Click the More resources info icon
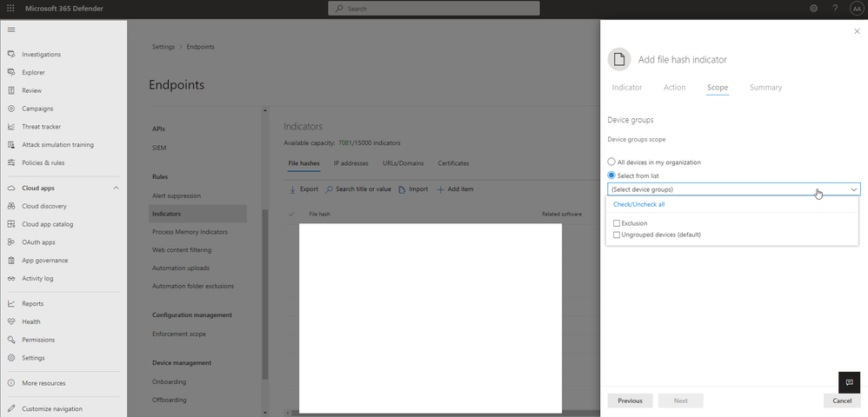The height and width of the screenshot is (417, 868). pyautogui.click(x=11, y=383)
